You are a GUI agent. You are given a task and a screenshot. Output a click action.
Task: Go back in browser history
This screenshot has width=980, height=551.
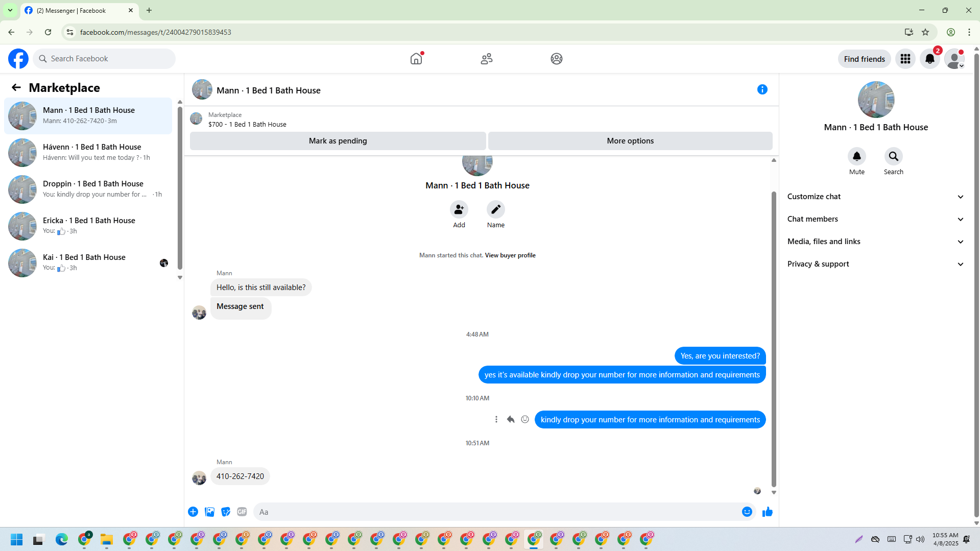[11, 32]
